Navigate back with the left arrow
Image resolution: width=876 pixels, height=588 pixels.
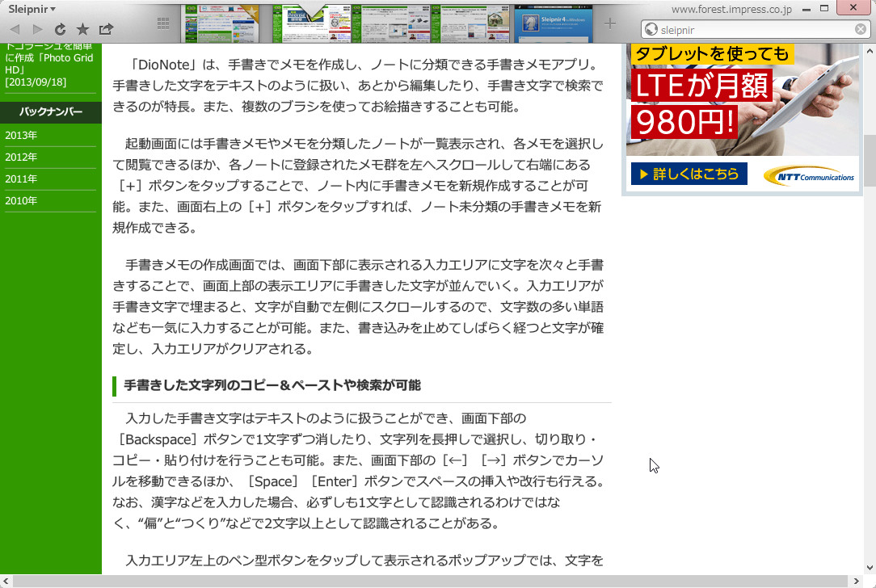pyautogui.click(x=14, y=28)
